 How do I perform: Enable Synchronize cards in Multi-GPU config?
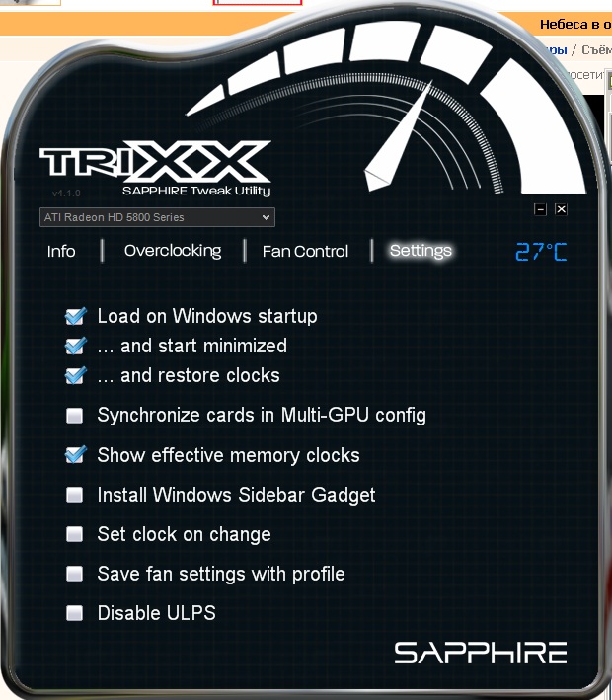pyautogui.click(x=75, y=416)
